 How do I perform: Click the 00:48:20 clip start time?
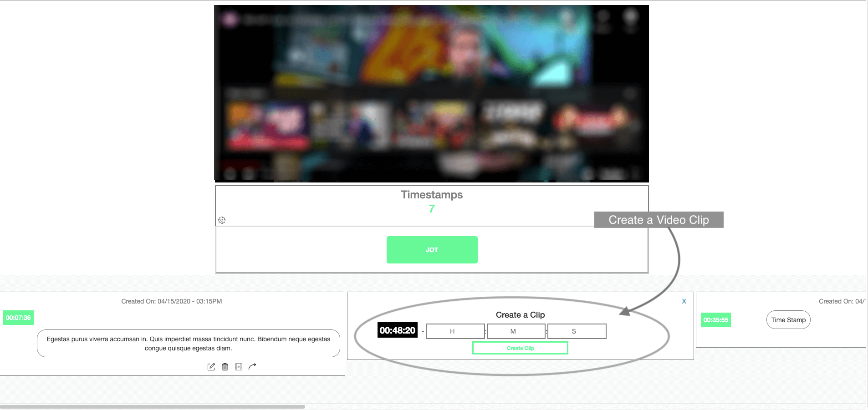tap(398, 330)
